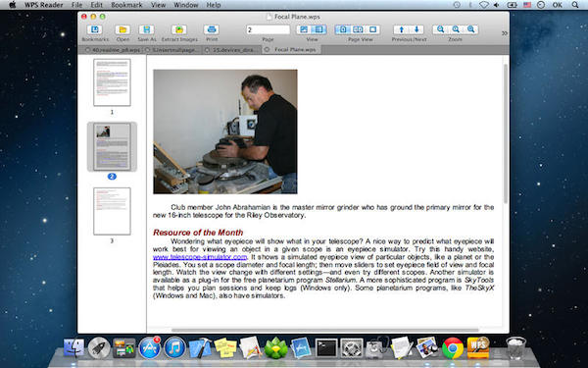
Task: Open the Bookmark menu
Action: 126,5
